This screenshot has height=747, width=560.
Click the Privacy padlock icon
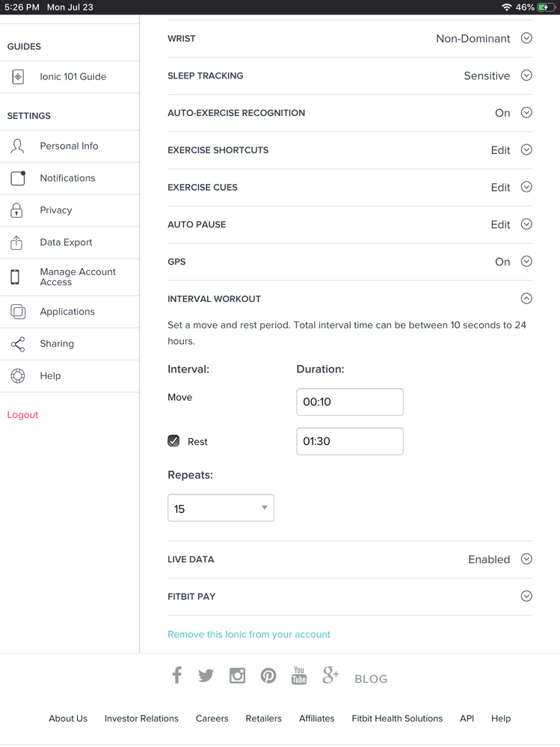coord(17,211)
